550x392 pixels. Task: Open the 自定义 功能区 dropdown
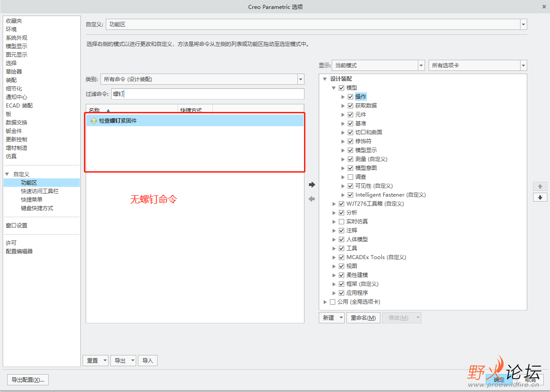click(523, 25)
